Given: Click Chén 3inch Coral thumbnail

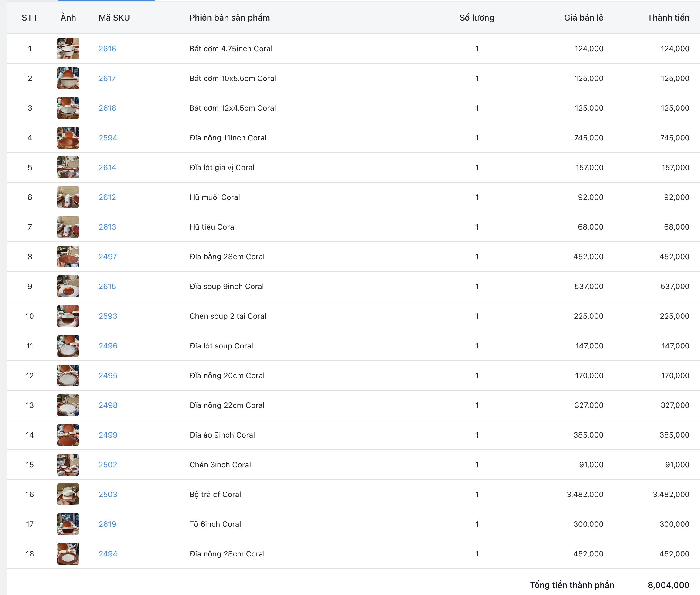Looking at the screenshot, I should (x=68, y=465).
